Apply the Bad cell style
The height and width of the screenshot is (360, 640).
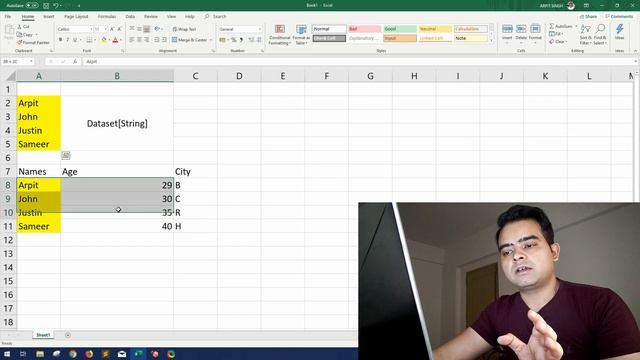pos(364,29)
